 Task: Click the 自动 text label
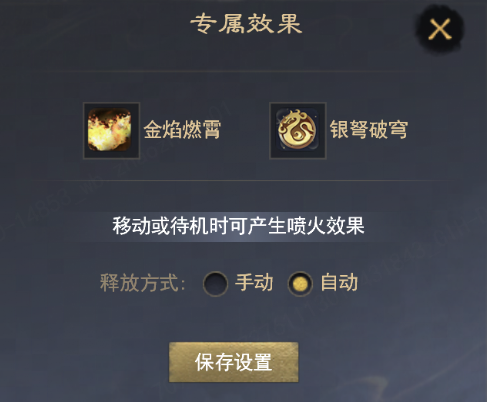tap(339, 283)
